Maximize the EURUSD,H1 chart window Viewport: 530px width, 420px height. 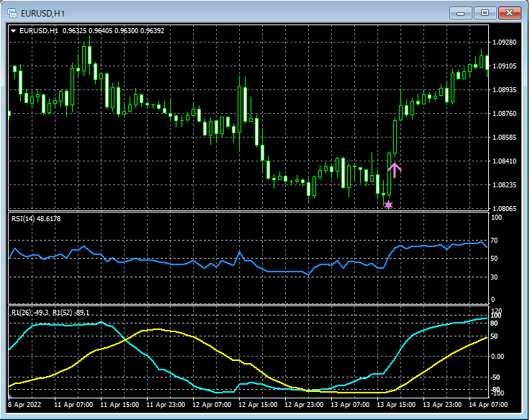point(485,12)
